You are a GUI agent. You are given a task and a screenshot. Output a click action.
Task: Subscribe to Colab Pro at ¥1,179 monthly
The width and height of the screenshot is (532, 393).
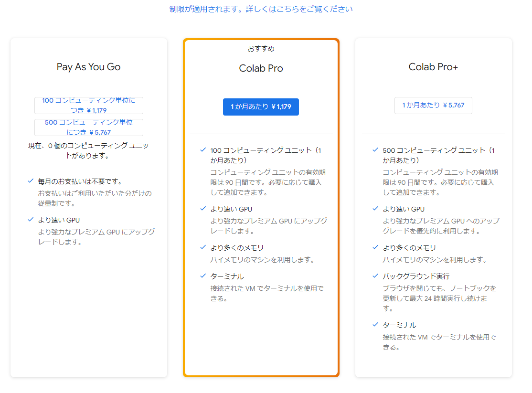[261, 107]
